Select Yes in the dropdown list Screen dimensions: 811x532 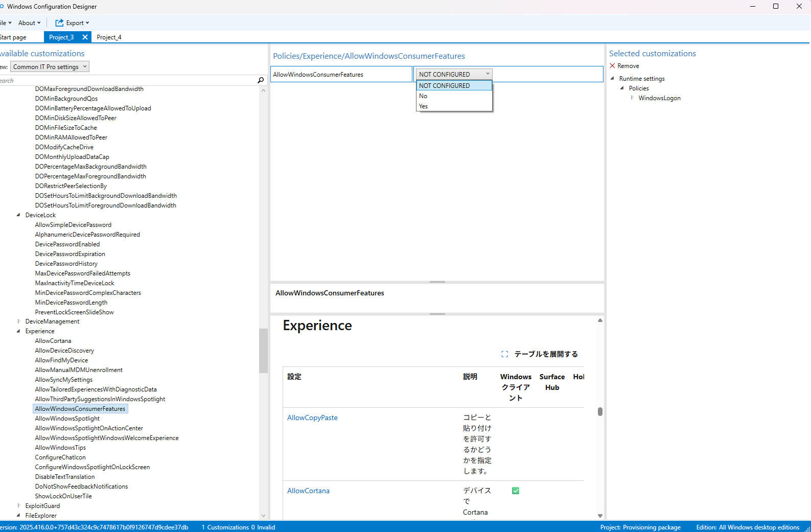[x=424, y=106]
